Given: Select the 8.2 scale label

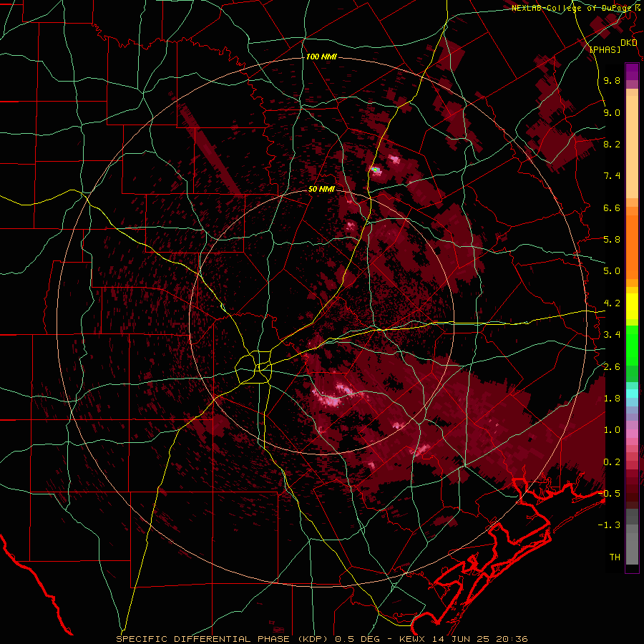Looking at the screenshot, I should pos(612,144).
